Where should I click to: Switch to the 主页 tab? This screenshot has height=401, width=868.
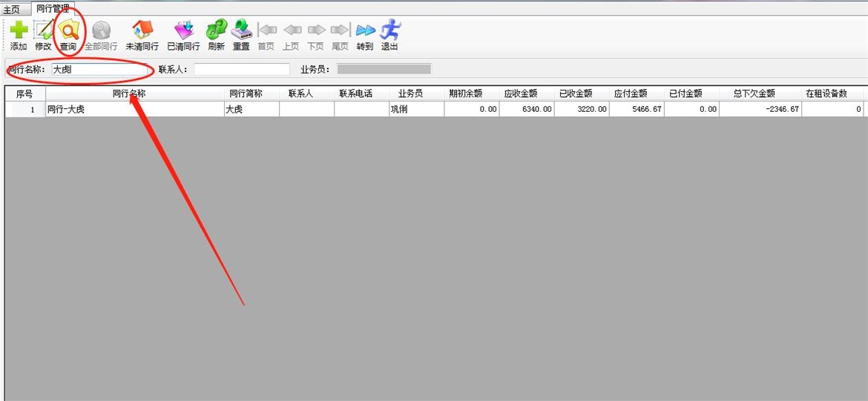click(x=12, y=10)
